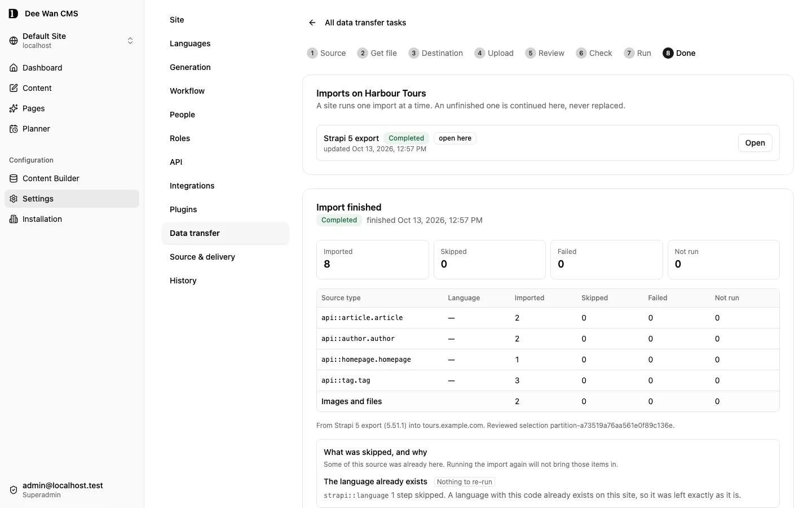Click the Pages sparkle icon
This screenshot has width=812, height=508.
point(14,108)
